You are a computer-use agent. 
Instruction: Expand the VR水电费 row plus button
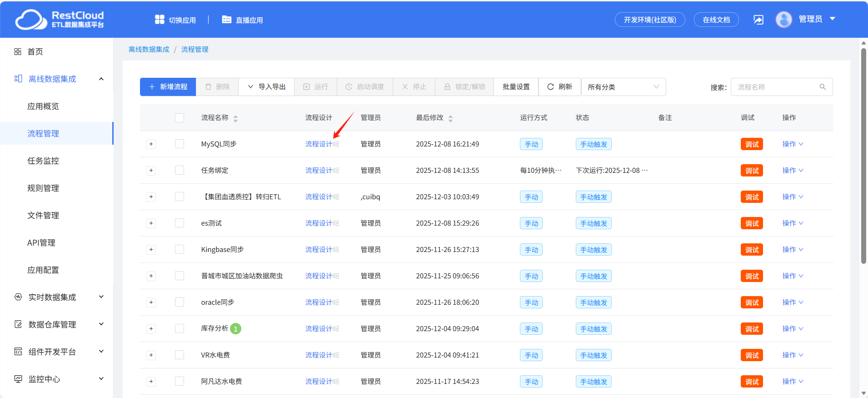point(151,355)
